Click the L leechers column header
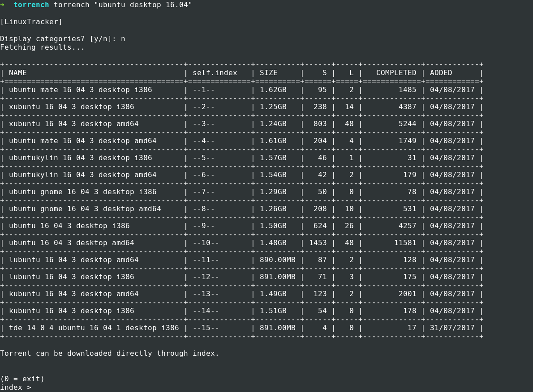The image size is (533, 392). [352, 73]
